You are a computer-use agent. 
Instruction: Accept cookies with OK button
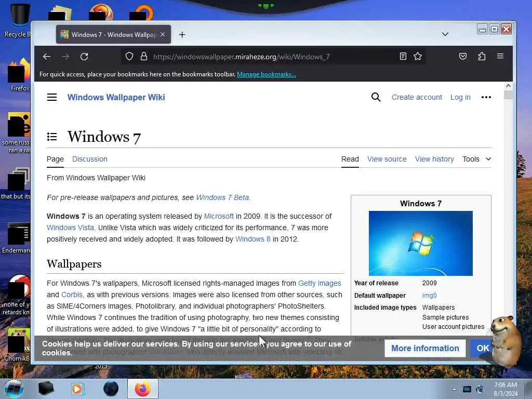coord(483,349)
